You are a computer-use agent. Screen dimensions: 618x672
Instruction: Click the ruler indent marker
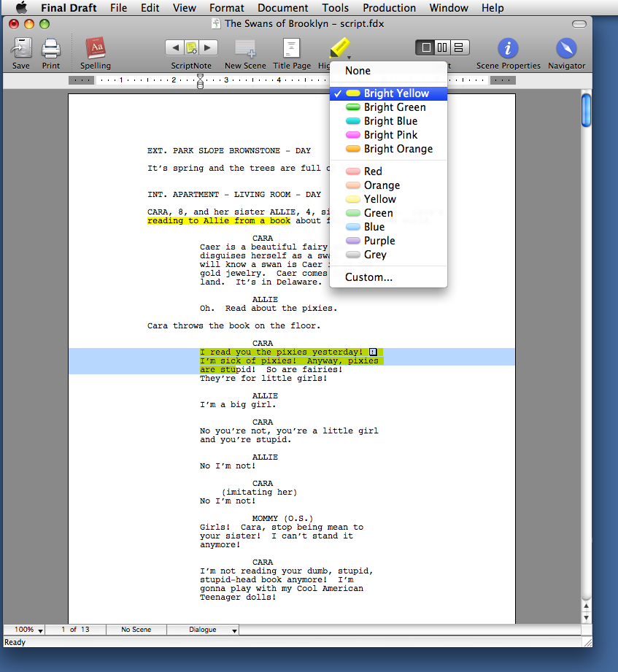pos(200,81)
